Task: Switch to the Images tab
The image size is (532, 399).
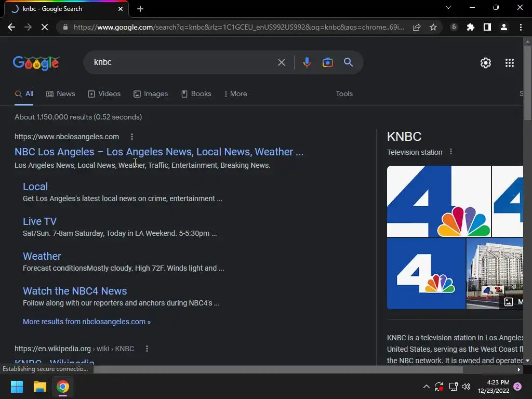Action: pyautogui.click(x=151, y=94)
